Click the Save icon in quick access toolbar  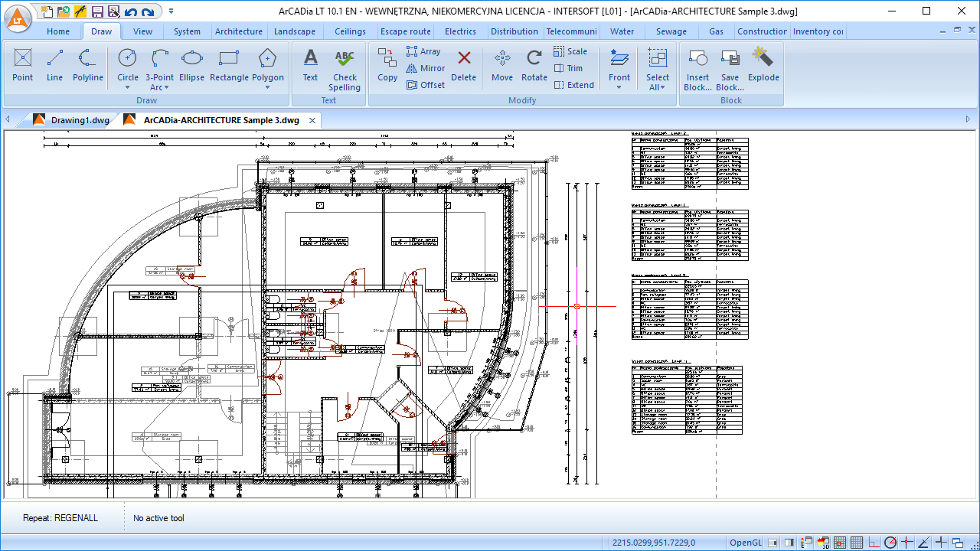pyautogui.click(x=97, y=11)
